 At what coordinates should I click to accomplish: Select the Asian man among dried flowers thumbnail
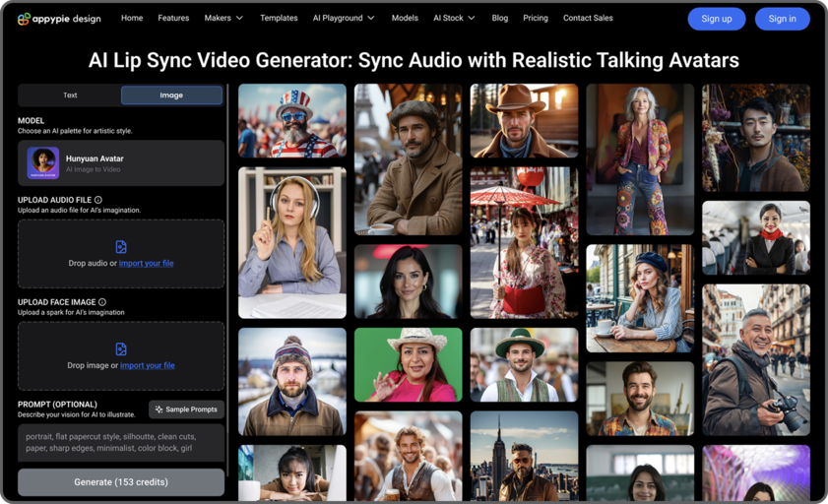(x=756, y=138)
